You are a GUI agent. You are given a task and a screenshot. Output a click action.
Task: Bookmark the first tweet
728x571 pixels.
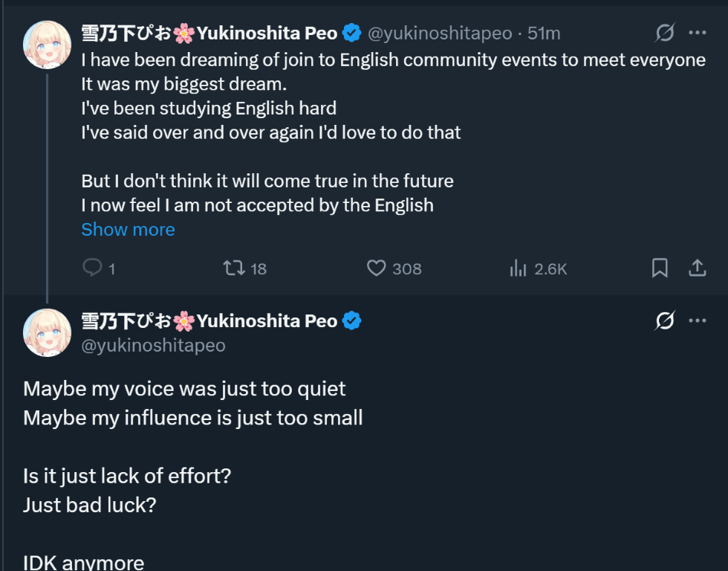(x=660, y=268)
